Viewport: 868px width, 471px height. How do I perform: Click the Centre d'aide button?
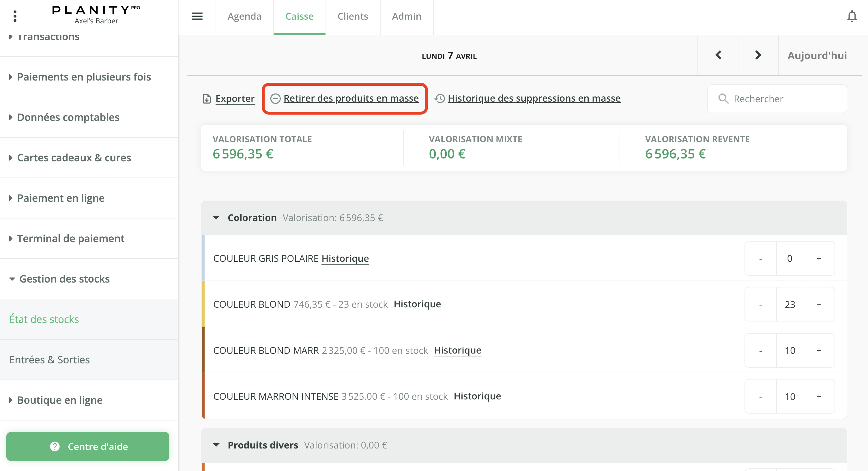(88, 446)
